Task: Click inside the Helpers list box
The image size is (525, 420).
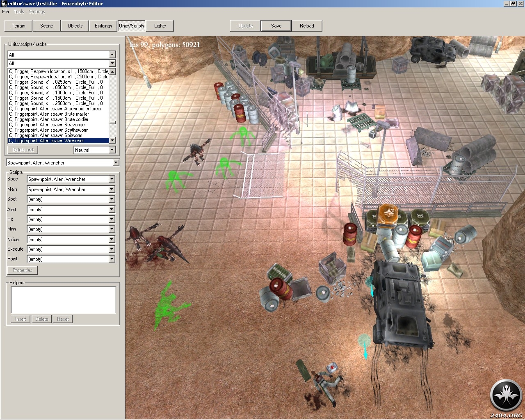Action: coord(63,300)
